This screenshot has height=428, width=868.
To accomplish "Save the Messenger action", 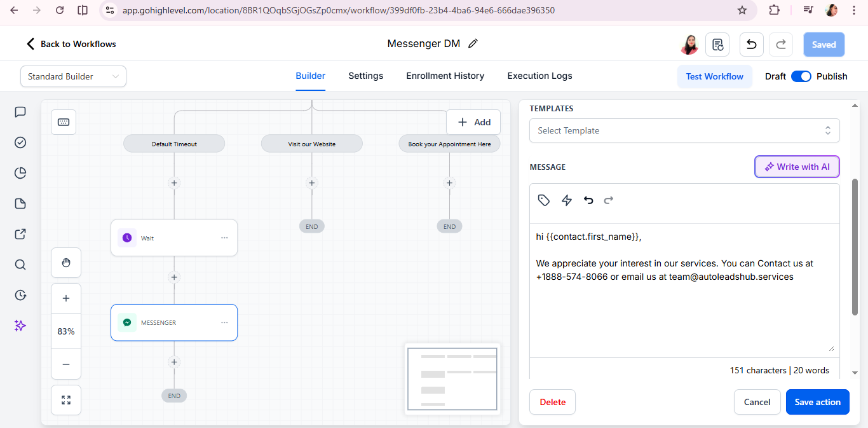I will (817, 401).
